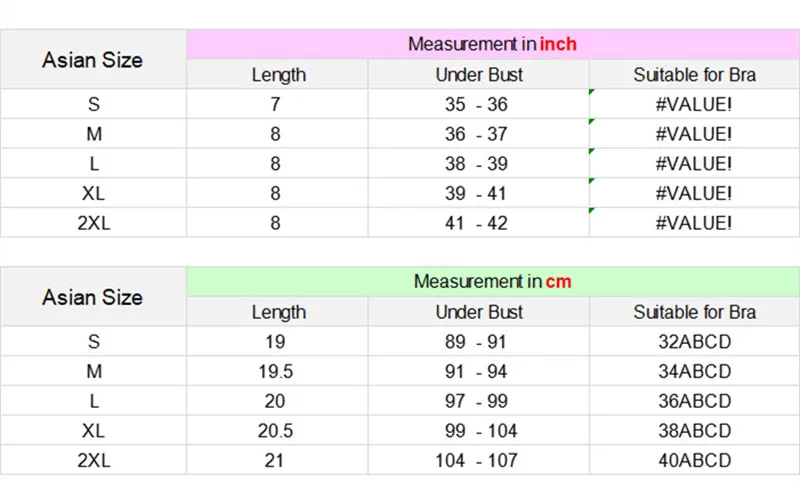Viewport: 800px width, 496px height.
Task: Click Length column header in inch table
Action: (278, 75)
